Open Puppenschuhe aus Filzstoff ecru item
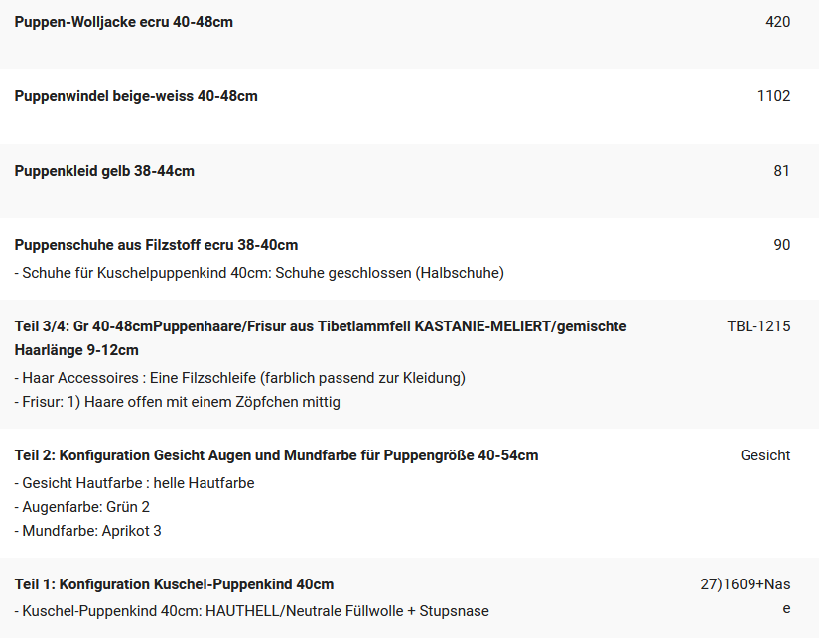The height and width of the screenshot is (644, 819). pos(156,245)
